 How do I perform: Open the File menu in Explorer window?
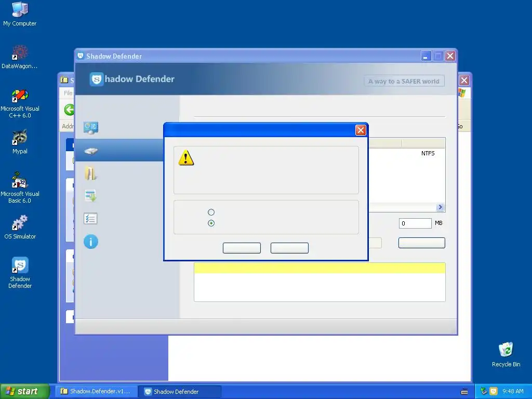tap(68, 93)
